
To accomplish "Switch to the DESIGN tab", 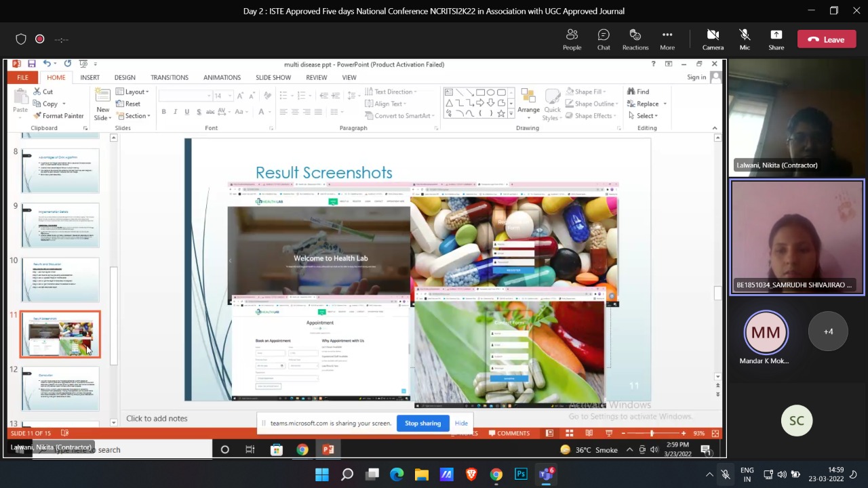I will [125, 77].
